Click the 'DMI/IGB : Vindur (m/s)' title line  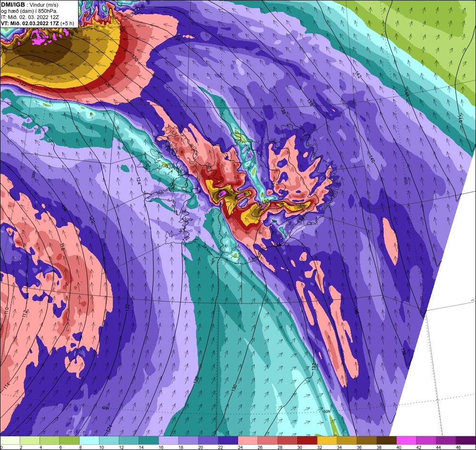click(x=30, y=5)
